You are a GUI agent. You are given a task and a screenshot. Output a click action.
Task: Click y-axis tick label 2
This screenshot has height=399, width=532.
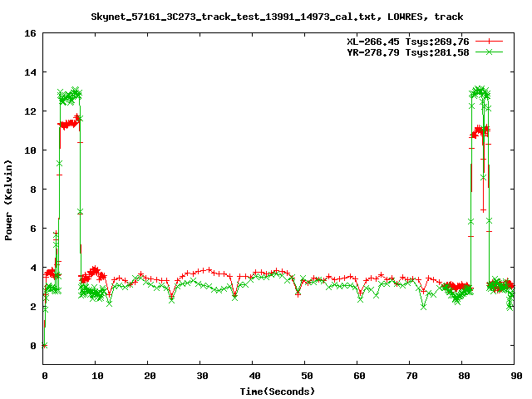click(33, 307)
